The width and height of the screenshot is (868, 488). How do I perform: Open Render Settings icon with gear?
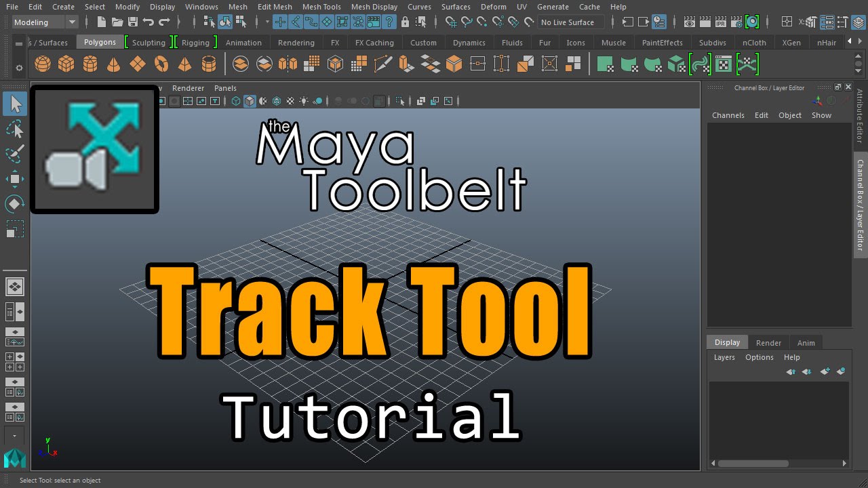pyautogui.click(x=736, y=22)
